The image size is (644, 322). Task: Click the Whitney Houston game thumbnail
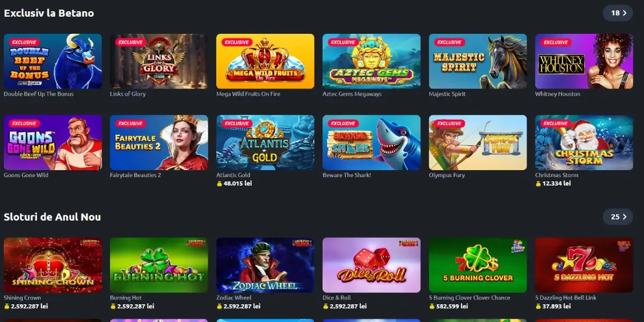coord(584,61)
